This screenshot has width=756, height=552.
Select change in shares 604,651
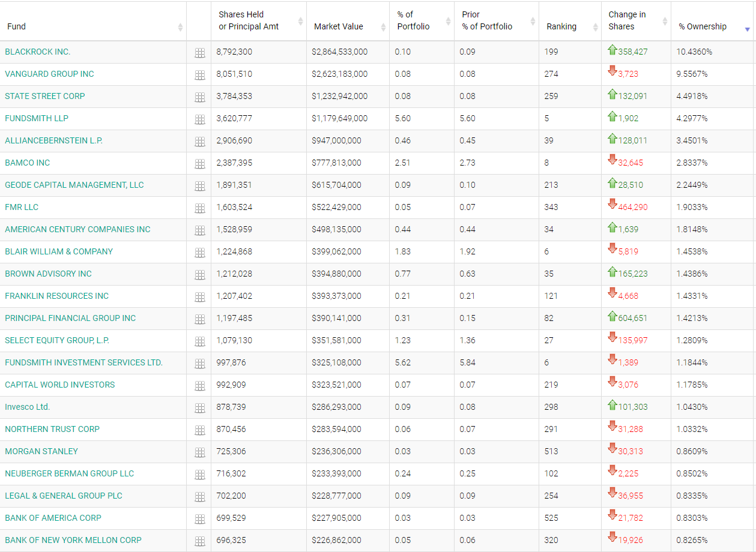coord(633,318)
